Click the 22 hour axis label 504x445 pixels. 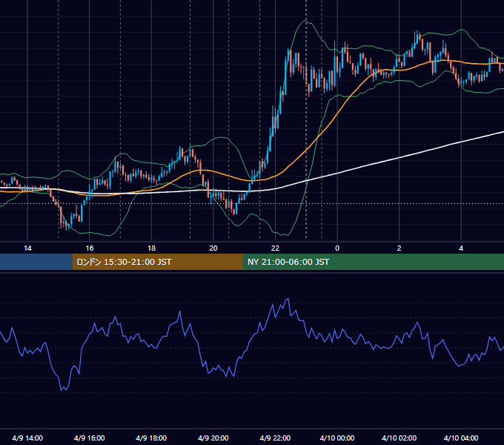tap(275, 248)
